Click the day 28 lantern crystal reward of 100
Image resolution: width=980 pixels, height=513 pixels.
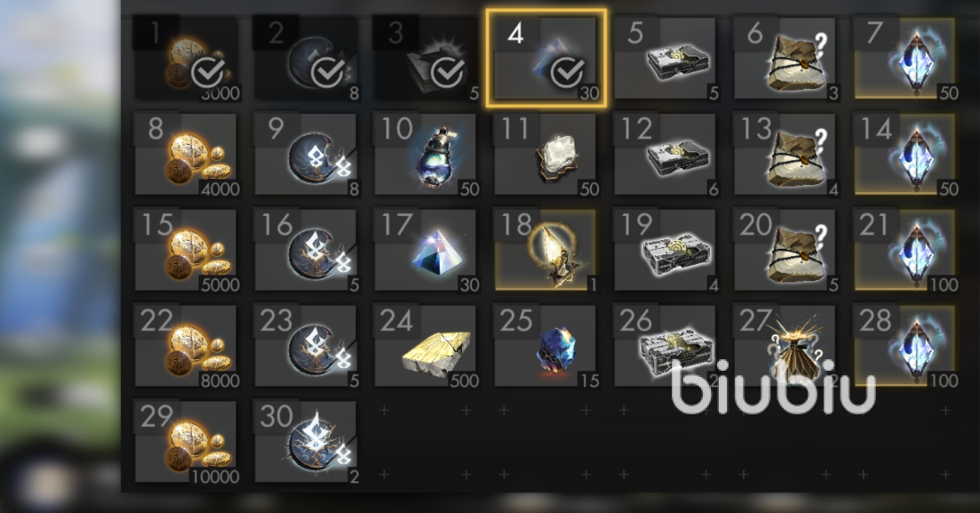point(905,346)
